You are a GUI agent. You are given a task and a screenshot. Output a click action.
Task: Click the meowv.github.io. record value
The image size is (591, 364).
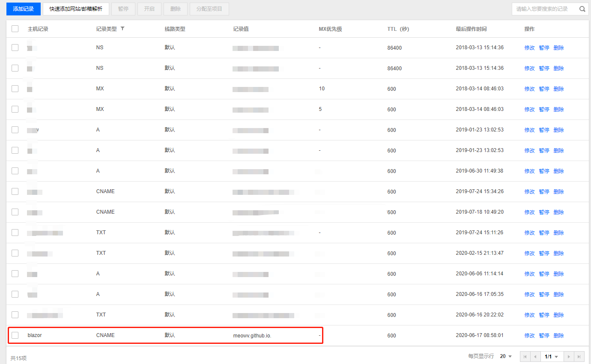tap(252, 336)
